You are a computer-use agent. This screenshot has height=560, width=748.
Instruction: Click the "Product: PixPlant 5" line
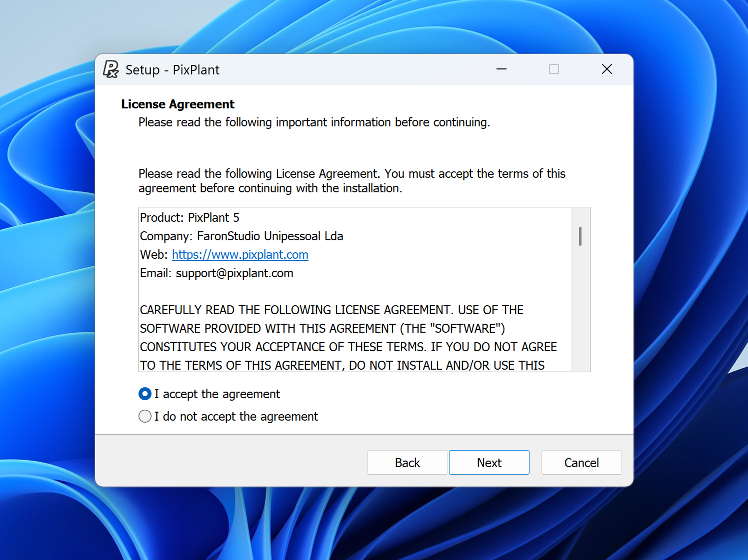(190, 218)
